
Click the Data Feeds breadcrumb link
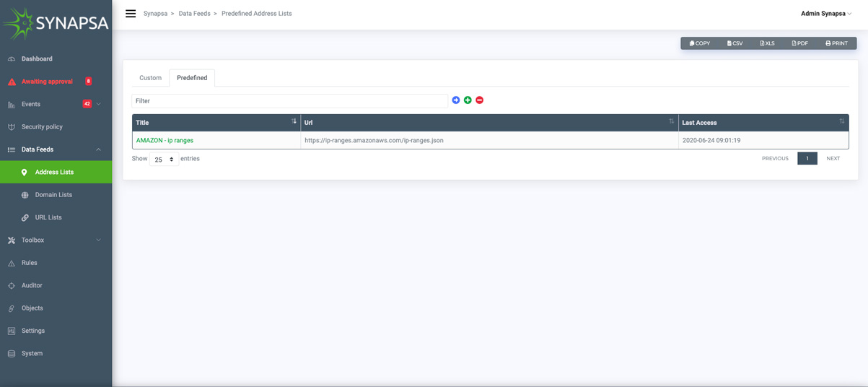coord(195,14)
